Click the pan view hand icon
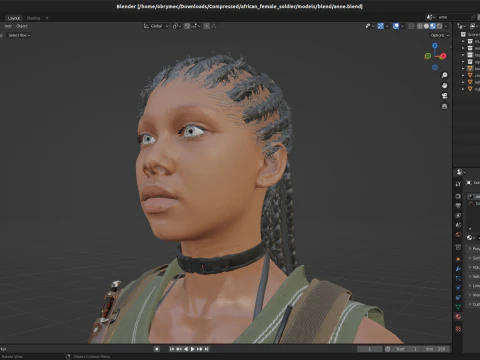Image resolution: width=480 pixels, height=360 pixels. coord(444,85)
